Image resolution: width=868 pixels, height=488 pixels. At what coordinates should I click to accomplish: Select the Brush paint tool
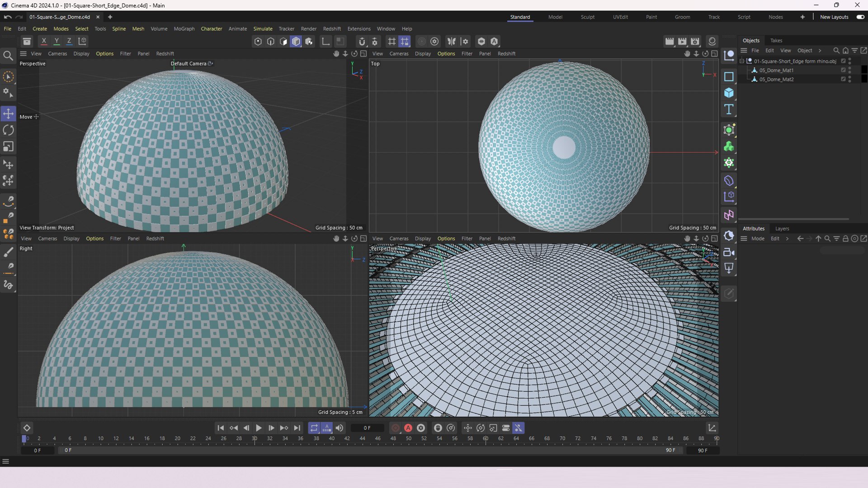point(8,252)
